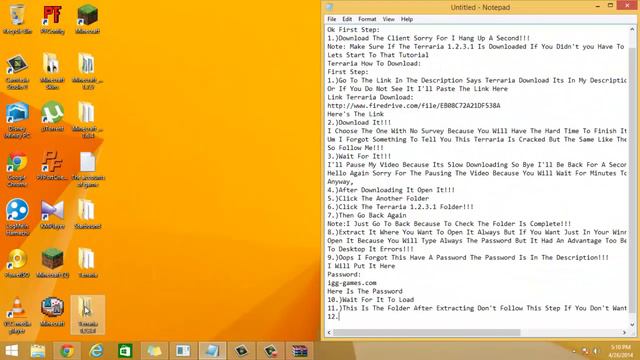Select the Minecraft Skins folder icon
Screen dimensions: 640x360
52,72
